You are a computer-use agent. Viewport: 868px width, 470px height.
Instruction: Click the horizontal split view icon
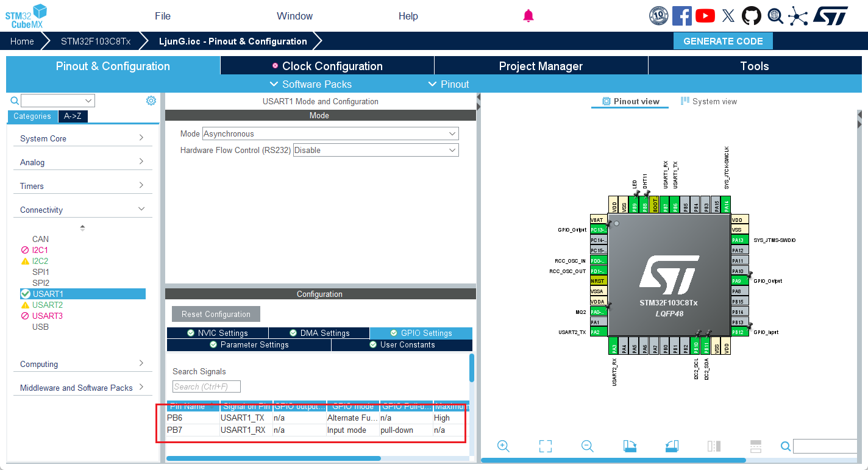pos(756,446)
